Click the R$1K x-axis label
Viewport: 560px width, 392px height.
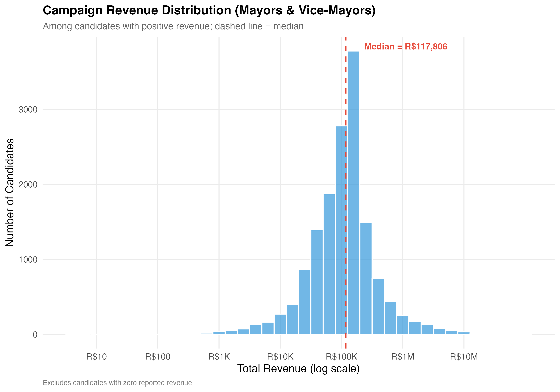219,357
